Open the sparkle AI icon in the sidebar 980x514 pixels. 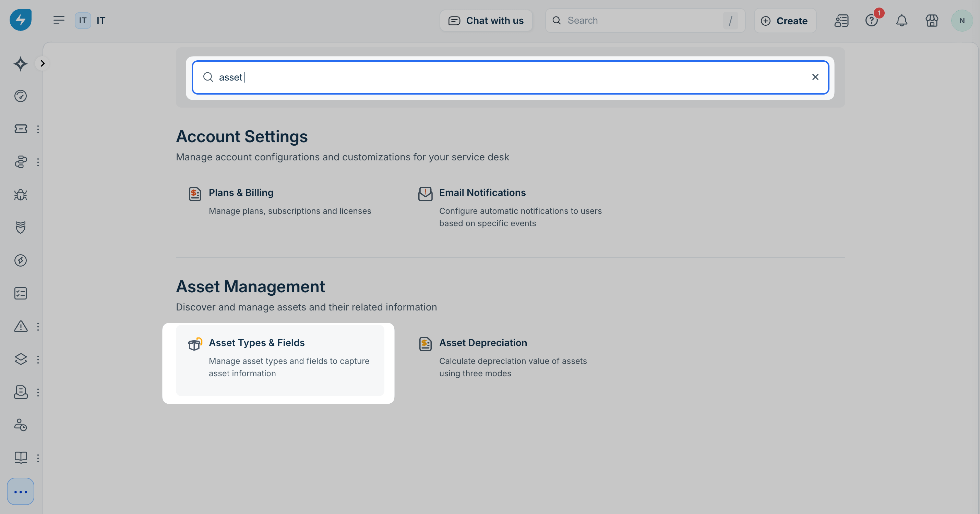tap(21, 63)
